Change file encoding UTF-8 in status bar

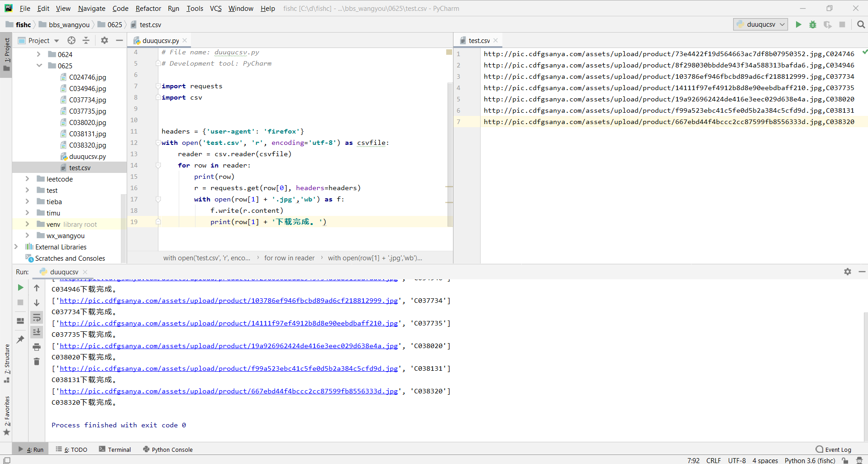[x=737, y=460]
